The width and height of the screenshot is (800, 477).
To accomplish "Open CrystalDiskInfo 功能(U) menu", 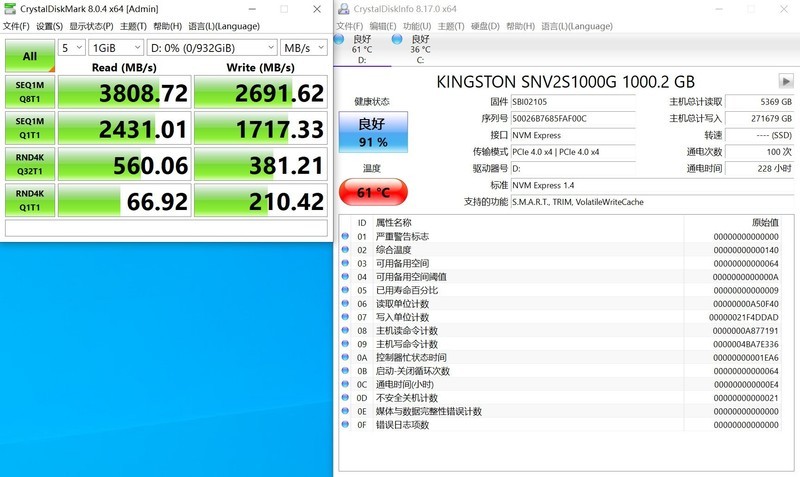I will coord(417,26).
